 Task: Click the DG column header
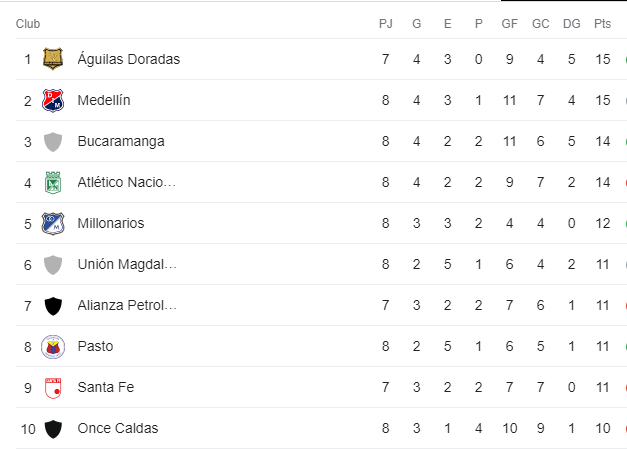[571, 24]
